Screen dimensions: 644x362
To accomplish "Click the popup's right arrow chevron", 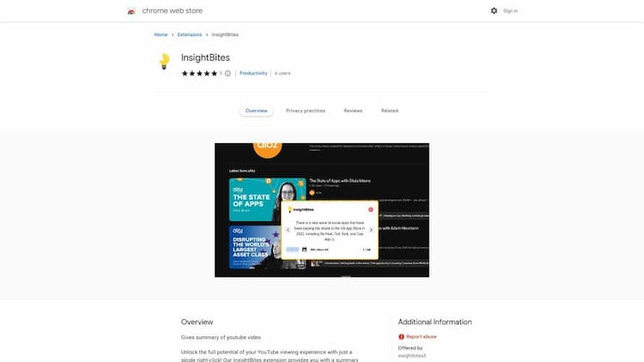I will [x=371, y=230].
